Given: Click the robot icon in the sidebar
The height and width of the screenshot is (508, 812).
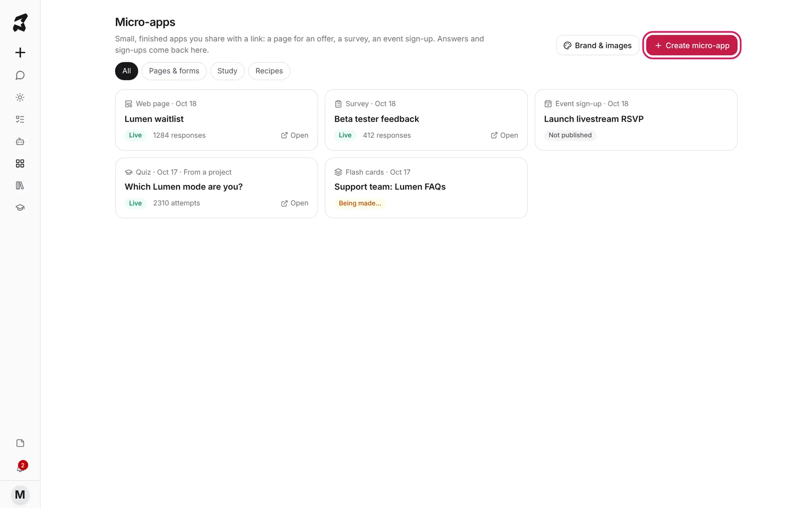Looking at the screenshot, I should click(x=20, y=141).
